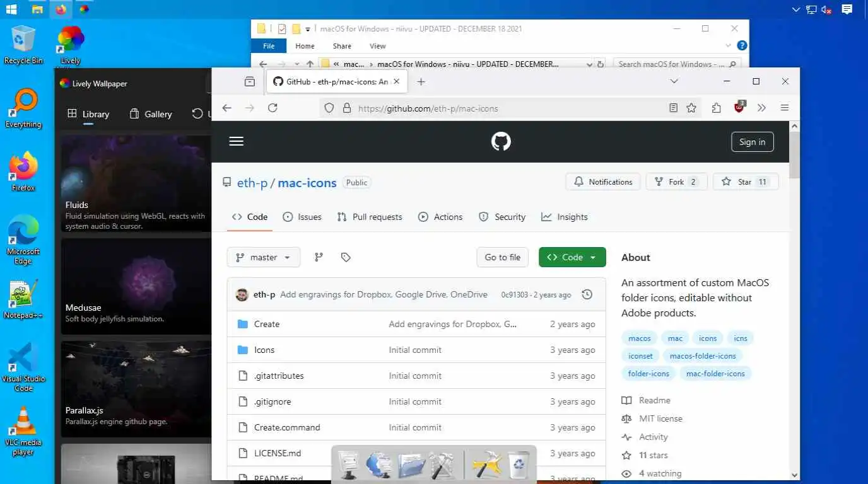Reload the page in Firefox
The width and height of the screenshot is (868, 484).
pos(273,108)
